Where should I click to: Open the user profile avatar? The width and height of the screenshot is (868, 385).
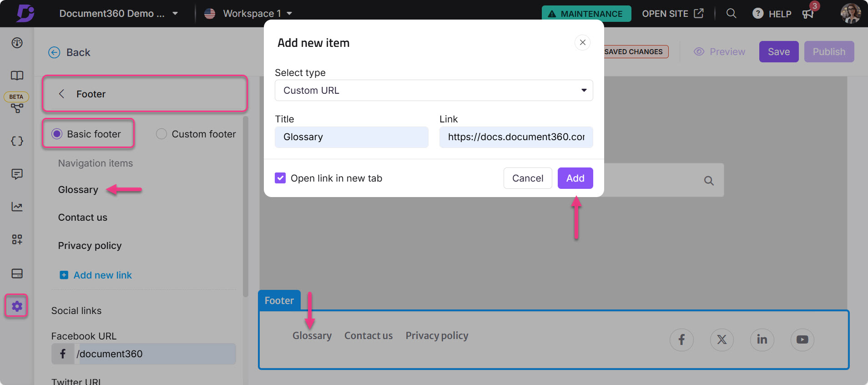click(851, 13)
